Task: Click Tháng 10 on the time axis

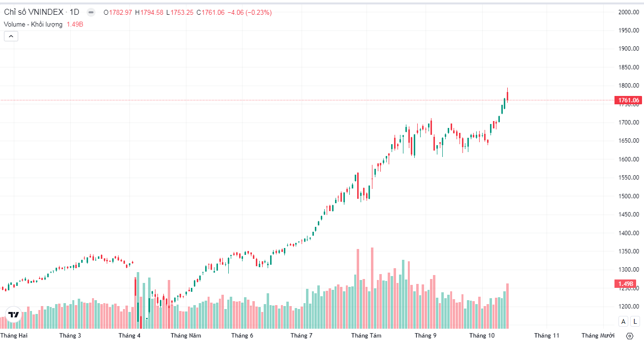Action: [482, 336]
